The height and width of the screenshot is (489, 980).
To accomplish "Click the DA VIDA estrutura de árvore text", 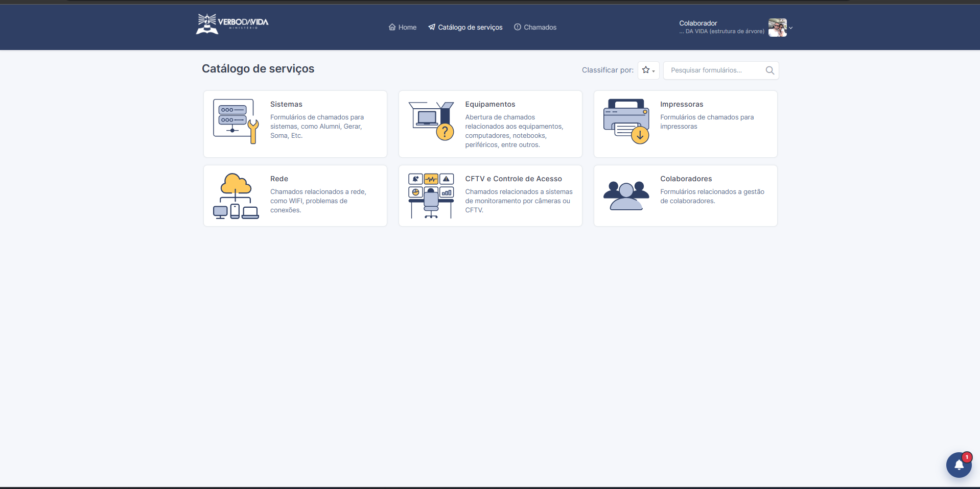I will coord(722,32).
